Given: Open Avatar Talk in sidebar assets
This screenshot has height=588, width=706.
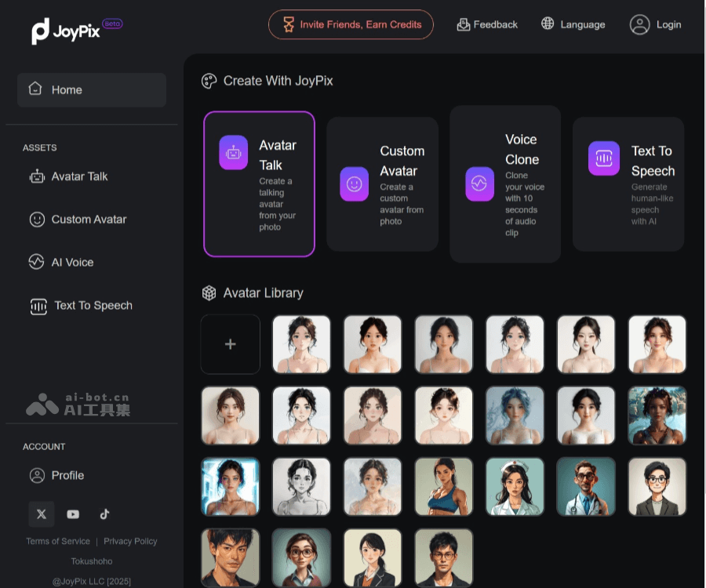Looking at the screenshot, I should (78, 176).
